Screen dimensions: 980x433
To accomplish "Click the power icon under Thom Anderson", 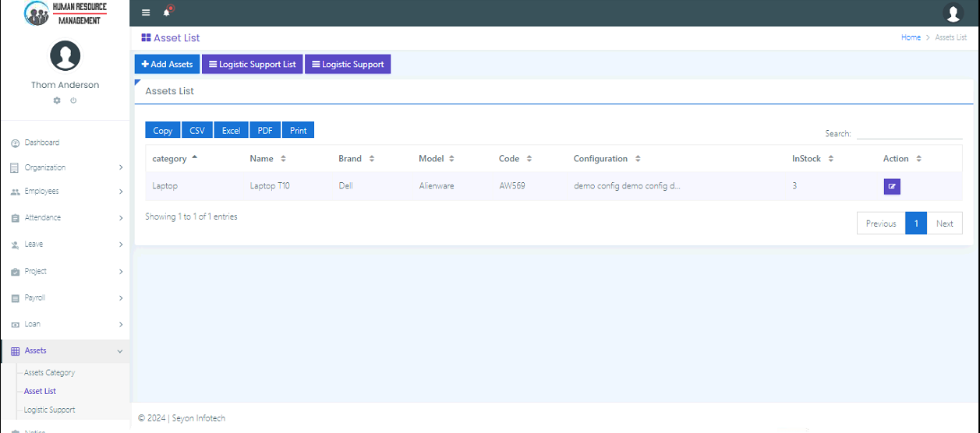I will [x=73, y=100].
